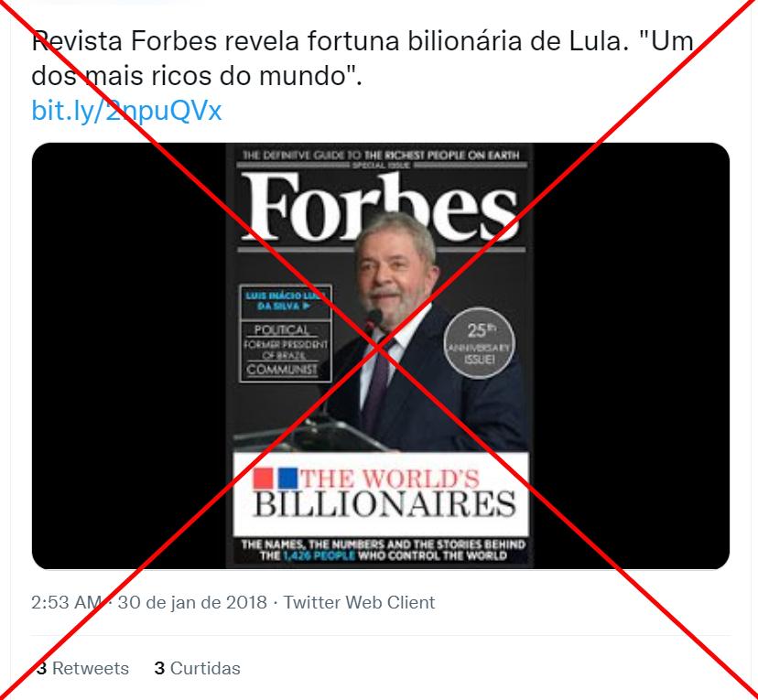Image resolution: width=758 pixels, height=700 pixels.
Task: Click the 1,426 PEOPLE highlighted text
Action: tap(319, 555)
